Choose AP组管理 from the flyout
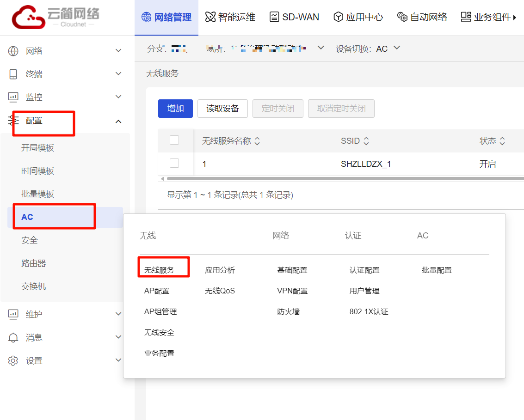This screenshot has width=524, height=420. [160, 312]
